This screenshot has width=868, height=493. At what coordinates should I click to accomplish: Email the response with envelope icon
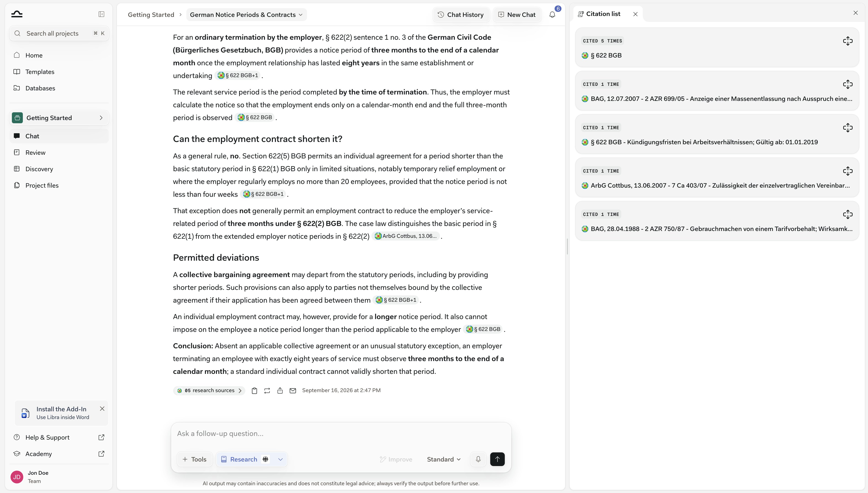pyautogui.click(x=293, y=391)
